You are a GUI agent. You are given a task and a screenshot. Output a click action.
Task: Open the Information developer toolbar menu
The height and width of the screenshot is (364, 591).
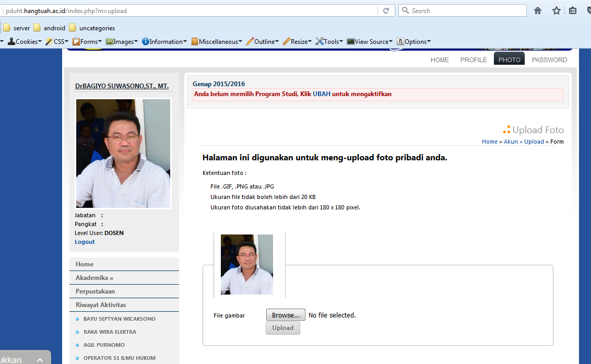[164, 41]
